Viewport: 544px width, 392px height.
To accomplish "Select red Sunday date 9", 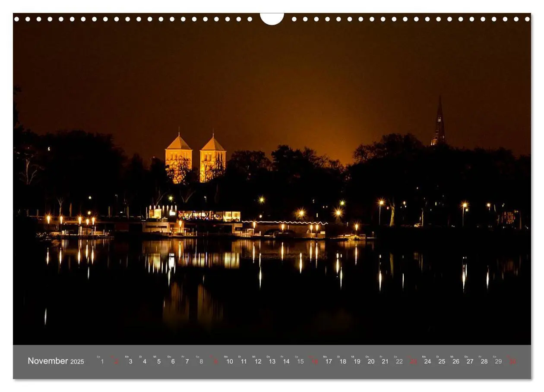I will coord(215,361).
